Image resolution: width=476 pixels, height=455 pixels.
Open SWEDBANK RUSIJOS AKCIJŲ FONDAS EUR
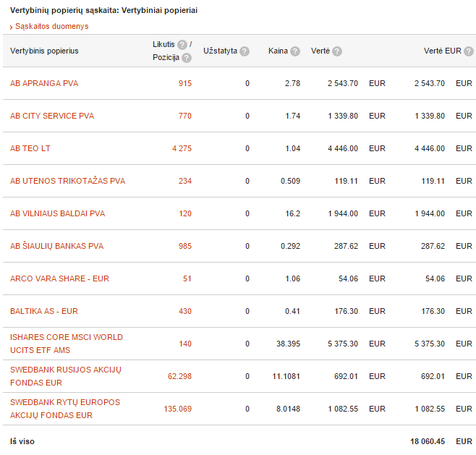click(66, 376)
